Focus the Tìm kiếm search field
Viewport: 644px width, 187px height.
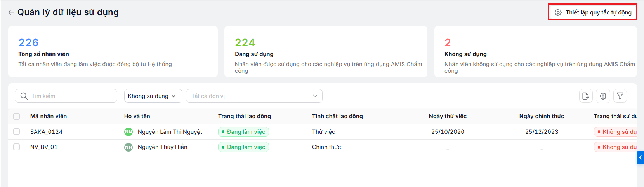click(66, 96)
